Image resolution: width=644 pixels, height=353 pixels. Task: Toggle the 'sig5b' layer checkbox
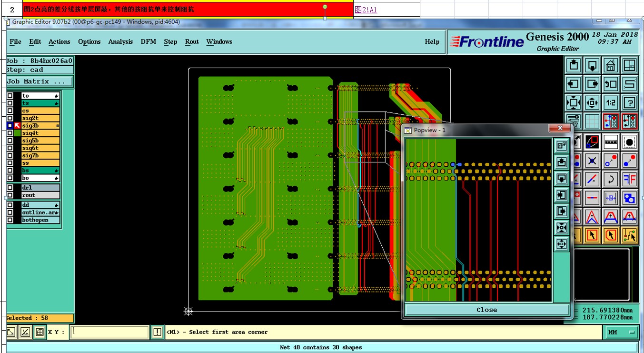click(x=10, y=141)
